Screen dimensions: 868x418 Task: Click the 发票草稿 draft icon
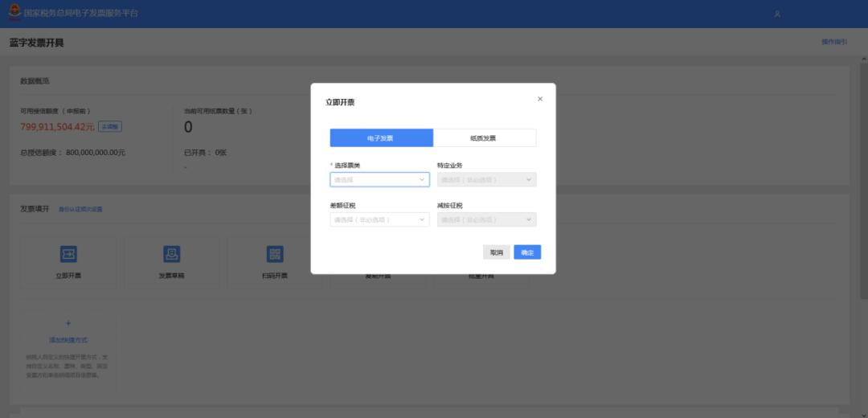[172, 254]
